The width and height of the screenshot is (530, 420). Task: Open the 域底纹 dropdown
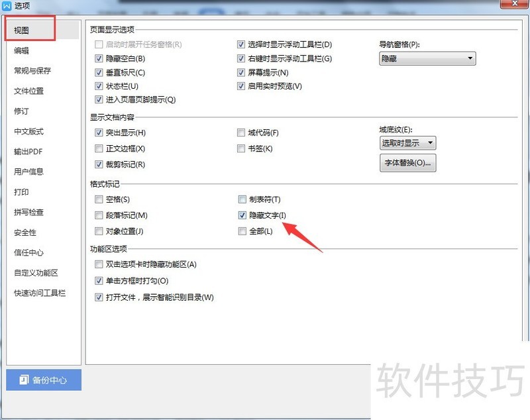click(407, 143)
